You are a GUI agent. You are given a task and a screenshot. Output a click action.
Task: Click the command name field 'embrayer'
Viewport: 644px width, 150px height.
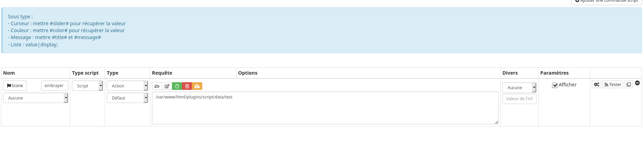54,86
